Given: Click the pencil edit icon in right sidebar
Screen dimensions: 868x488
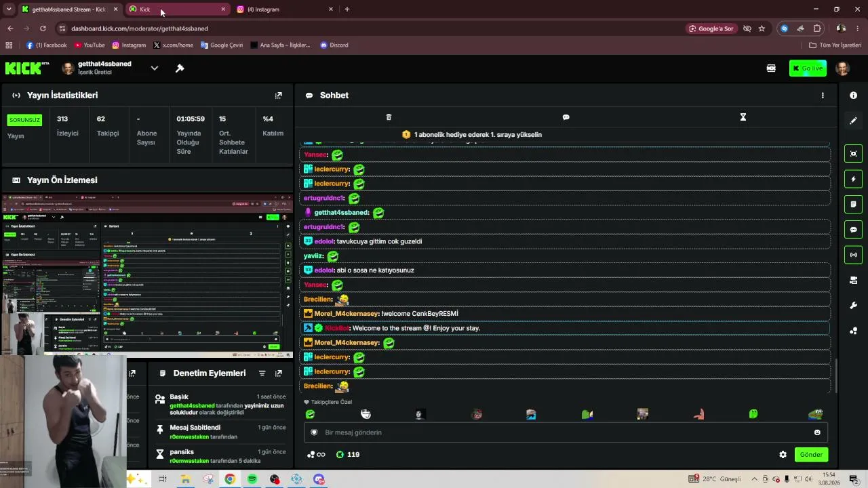Looking at the screenshot, I should click(853, 121).
